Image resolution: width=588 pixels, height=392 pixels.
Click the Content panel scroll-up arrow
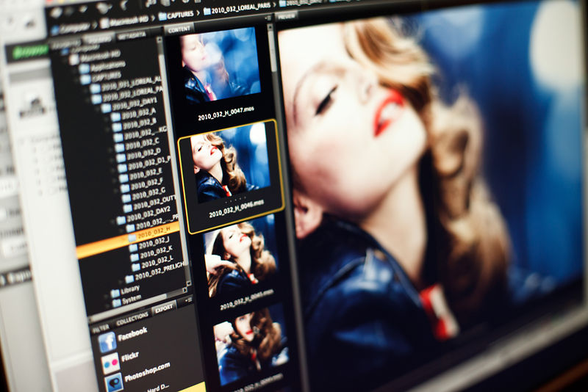270,27
